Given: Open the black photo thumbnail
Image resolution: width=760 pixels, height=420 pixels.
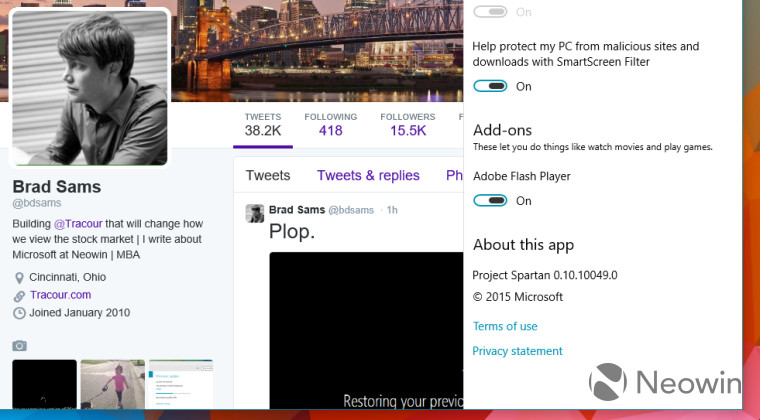Looking at the screenshot, I should [x=45, y=384].
